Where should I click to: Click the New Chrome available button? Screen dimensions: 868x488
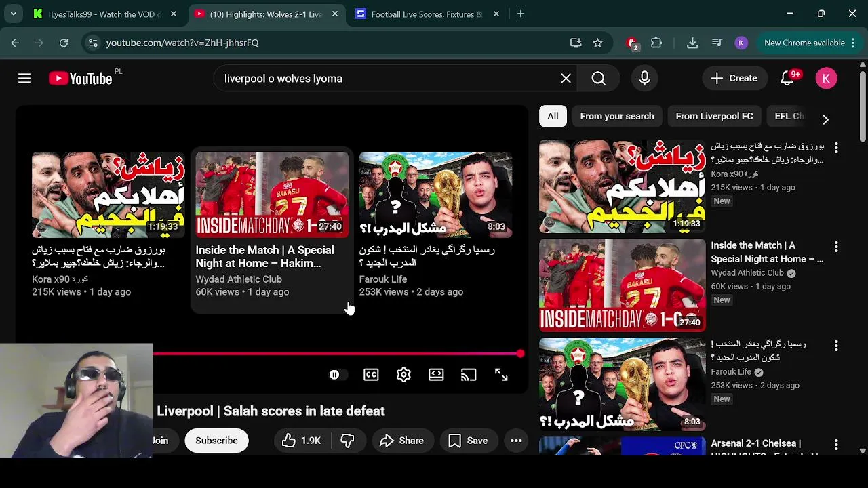pos(804,43)
